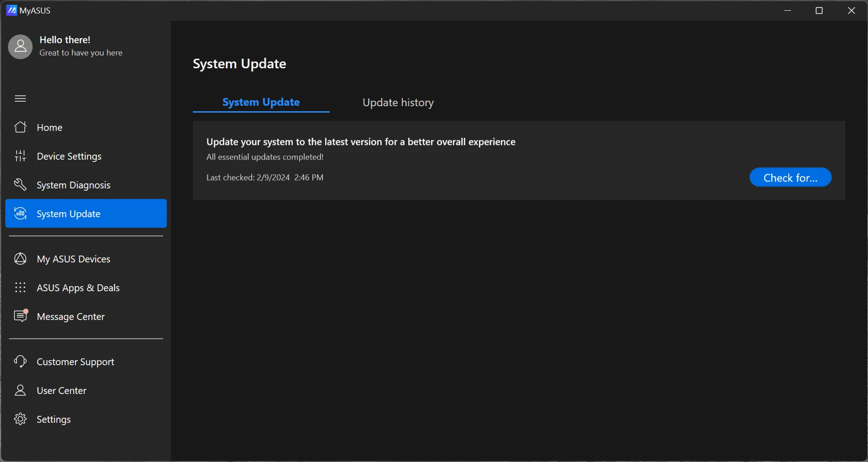Click the update your system headline text

click(x=361, y=142)
